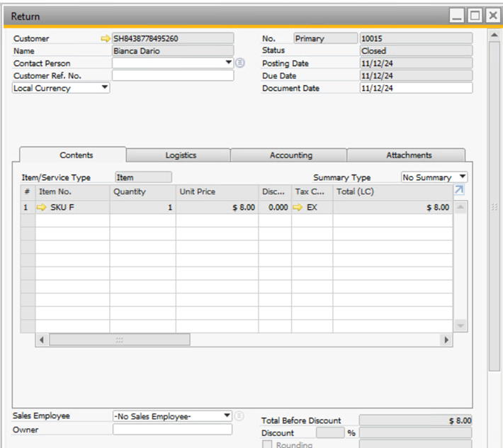The width and height of the screenshot is (503, 448).
Task: Click table vertical scroll up arrow
Action: 460,207
